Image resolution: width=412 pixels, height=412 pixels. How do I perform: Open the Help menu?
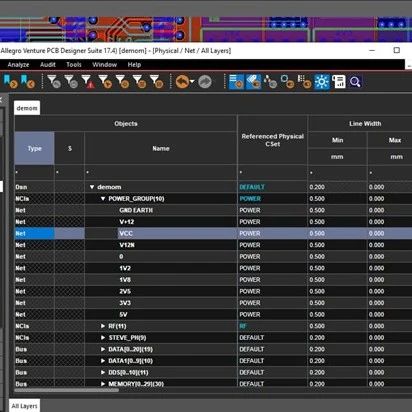(x=134, y=65)
